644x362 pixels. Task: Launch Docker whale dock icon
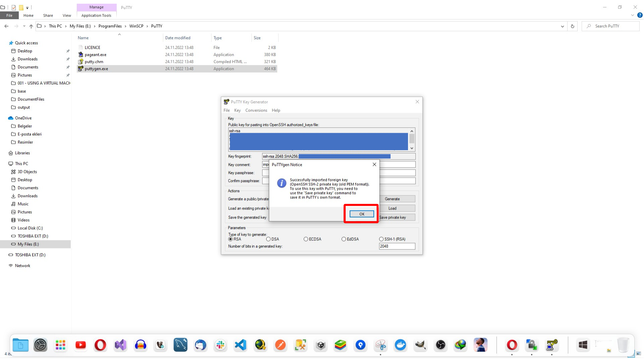(x=400, y=345)
